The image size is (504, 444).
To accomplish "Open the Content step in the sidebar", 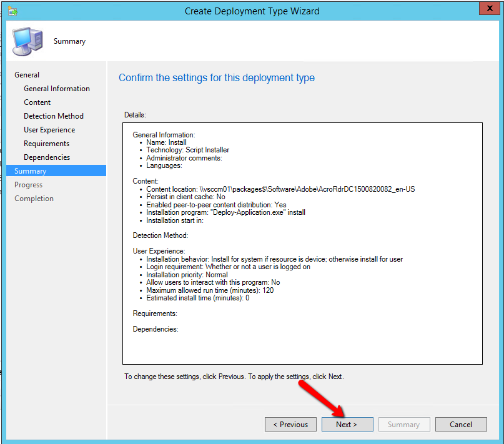I will [37, 102].
